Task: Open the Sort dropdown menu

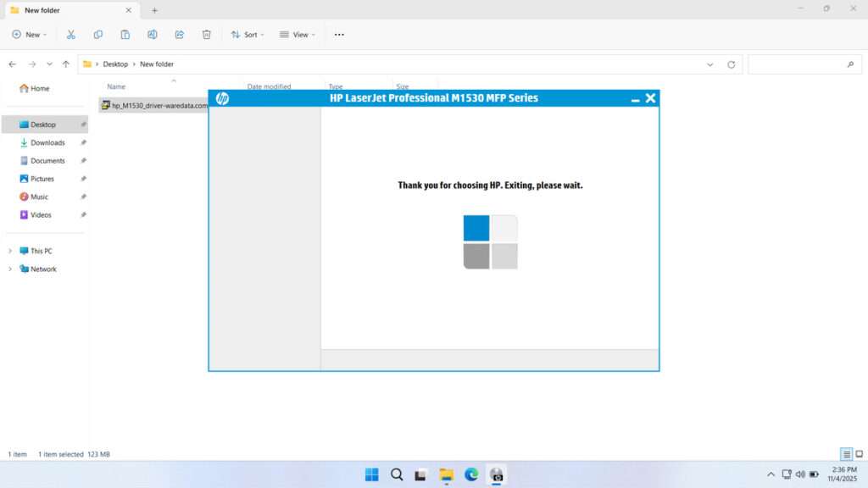Action: pos(248,34)
